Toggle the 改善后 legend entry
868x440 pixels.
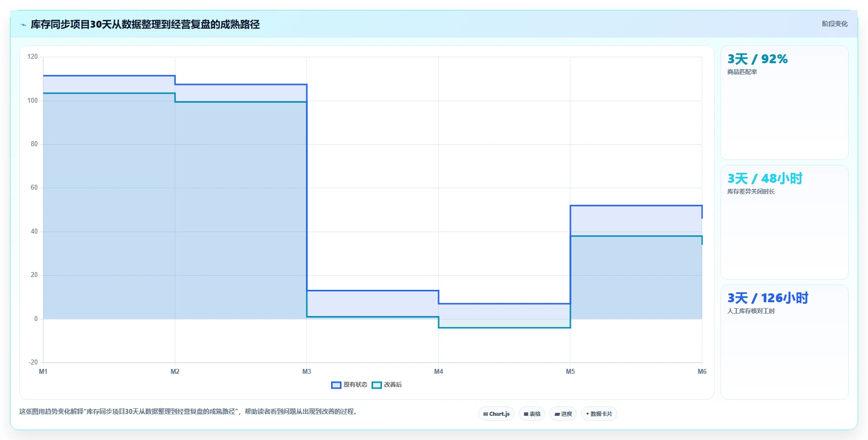point(387,385)
